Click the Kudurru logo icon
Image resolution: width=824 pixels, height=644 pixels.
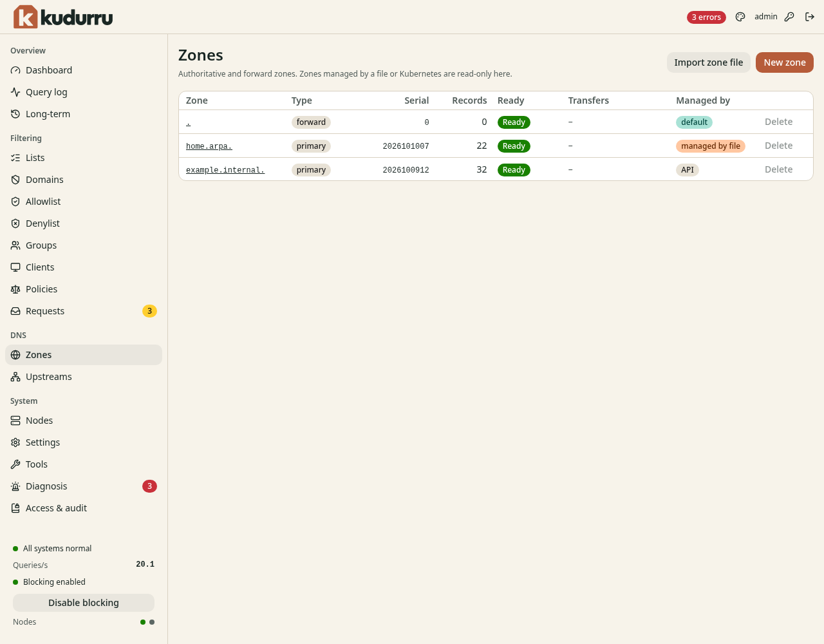26,17
